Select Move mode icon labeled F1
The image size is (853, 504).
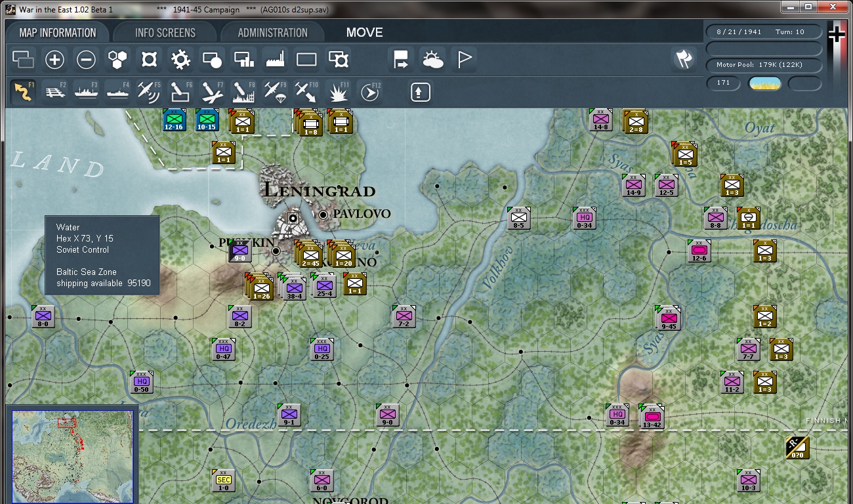click(24, 91)
